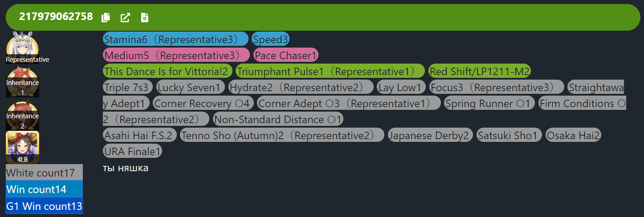Screen dimensions: 644x217
Task: Click the Corner Recovery ○4 skill tag
Action: [204, 104]
